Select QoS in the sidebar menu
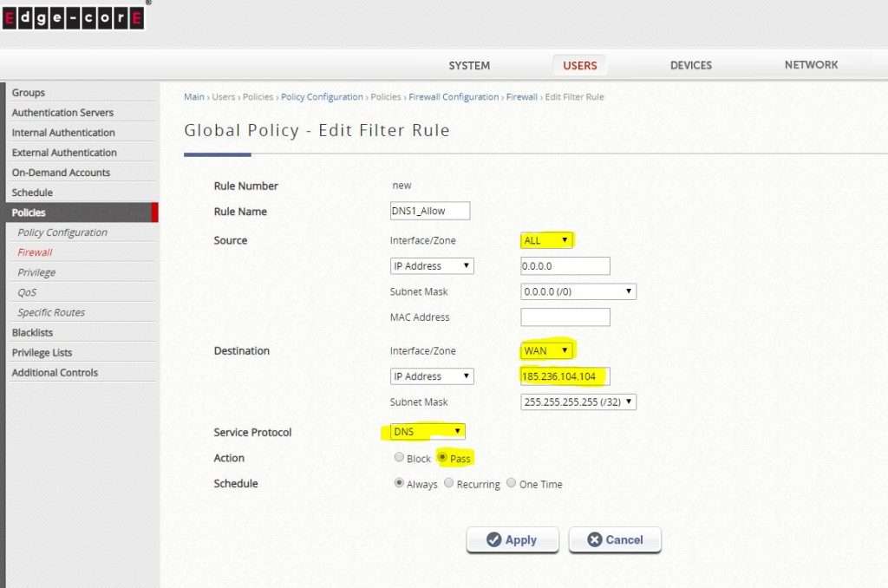The height and width of the screenshot is (588, 888). point(29,291)
